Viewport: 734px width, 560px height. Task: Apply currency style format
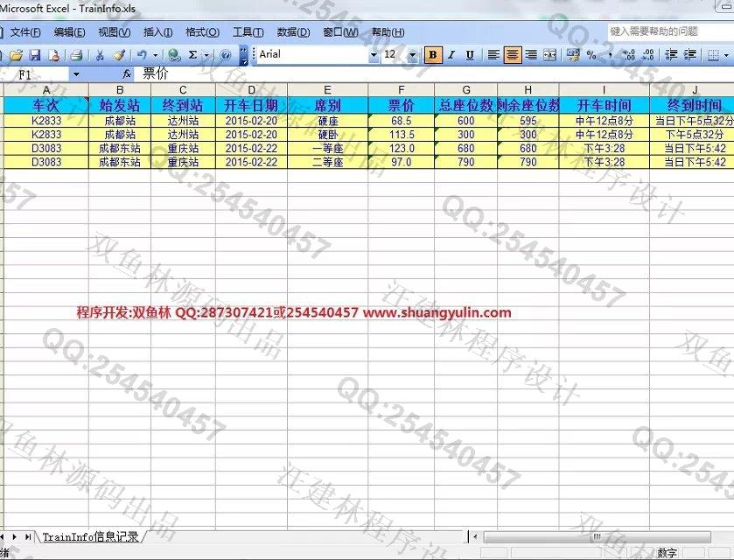point(572,55)
